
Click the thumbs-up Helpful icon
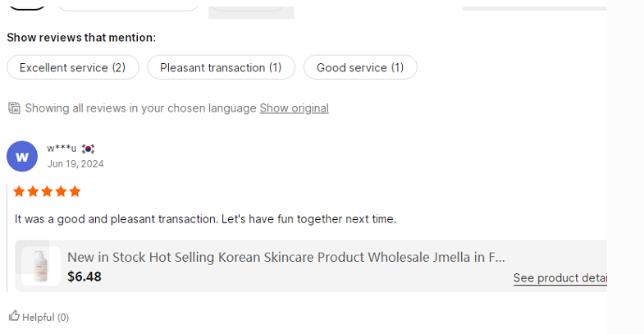(14, 316)
